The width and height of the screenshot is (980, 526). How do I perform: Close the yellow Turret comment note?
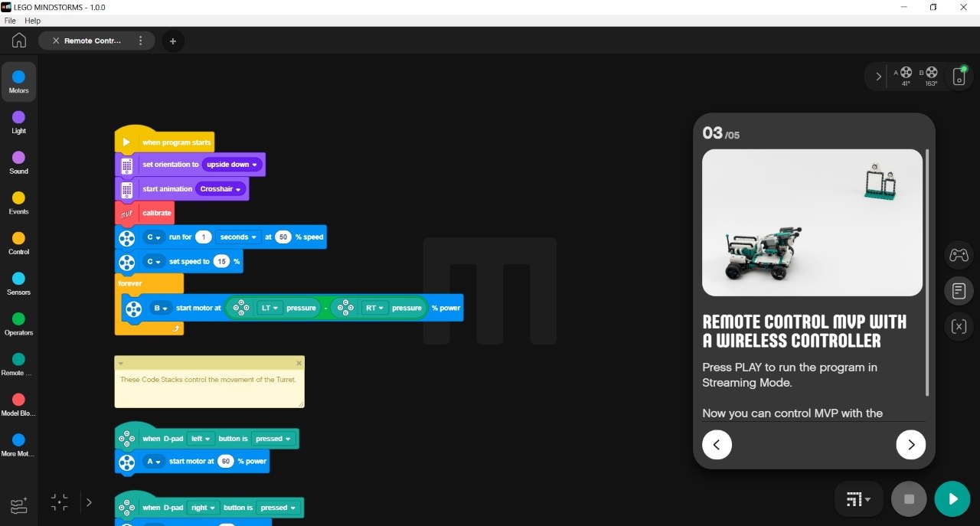point(299,363)
